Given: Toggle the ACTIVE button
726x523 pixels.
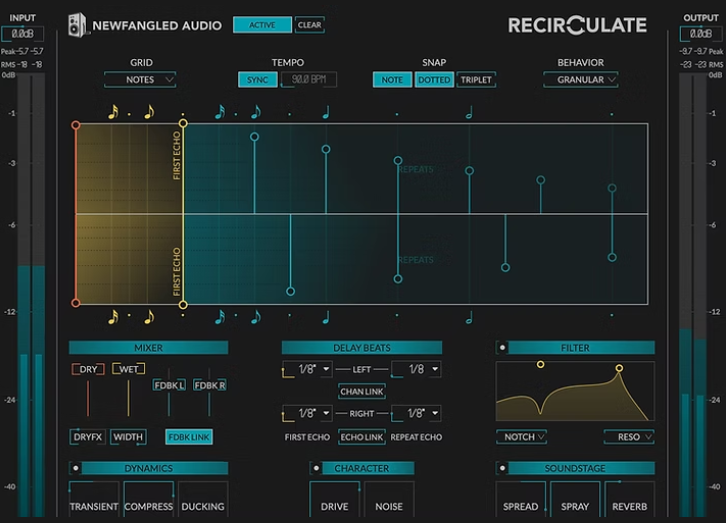Looking at the screenshot, I should tap(262, 25).
